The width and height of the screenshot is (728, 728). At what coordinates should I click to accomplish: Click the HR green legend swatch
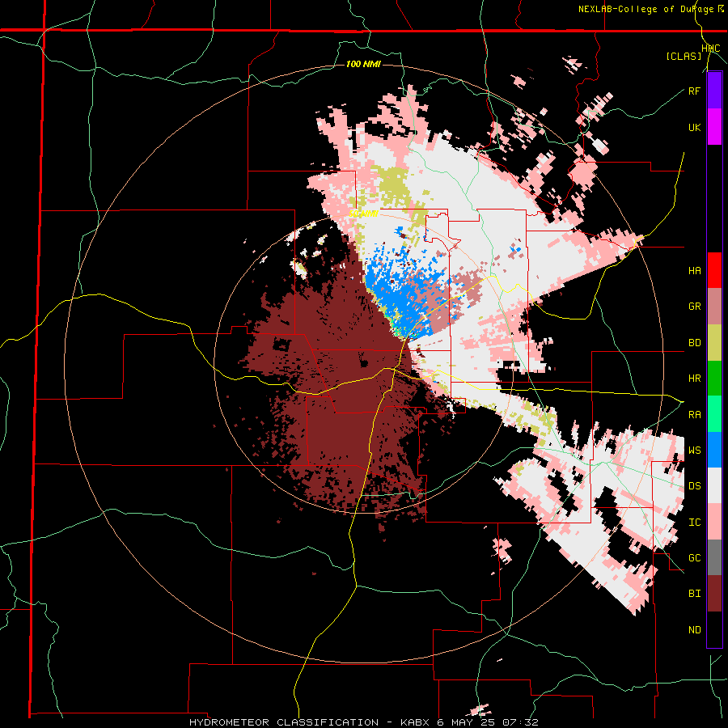[x=714, y=379]
